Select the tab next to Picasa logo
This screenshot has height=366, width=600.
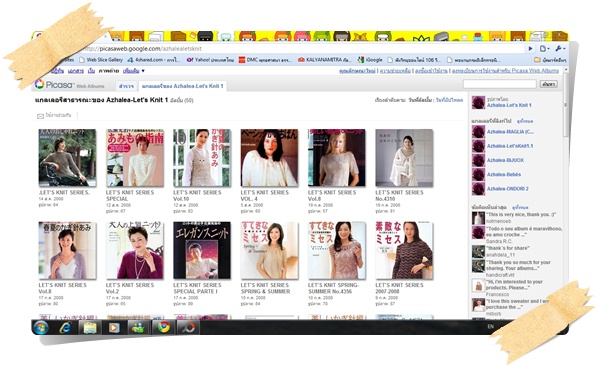[x=126, y=86]
